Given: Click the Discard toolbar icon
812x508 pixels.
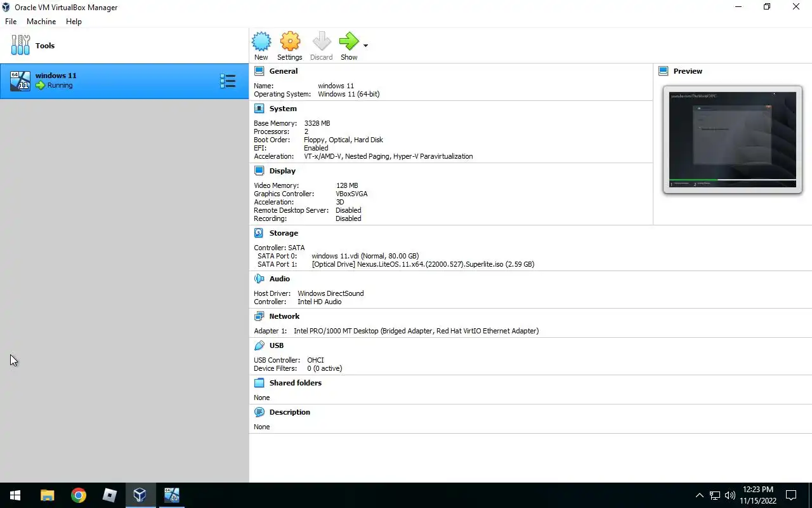Looking at the screenshot, I should point(322,42).
